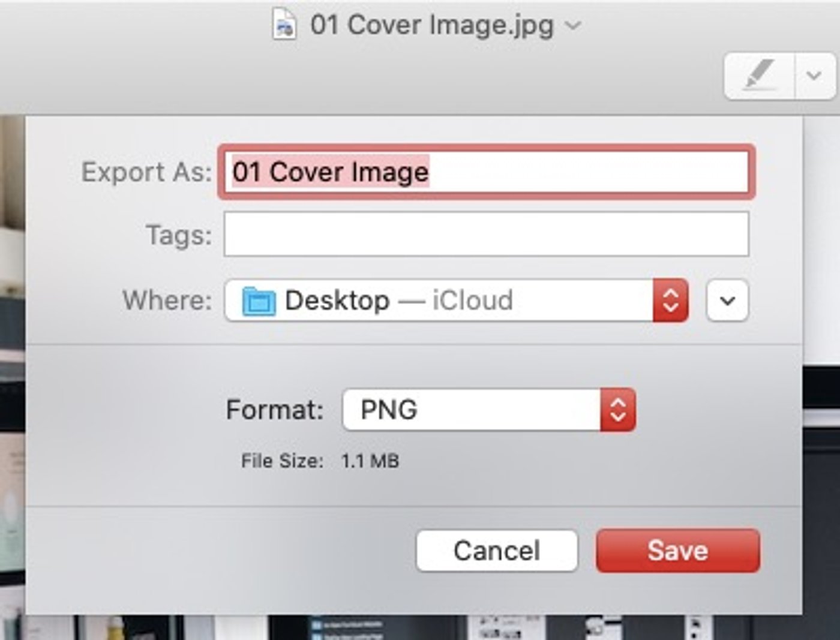Click the 01 Cover Image.jpg window title text
Image resolution: width=840 pixels, height=640 pixels.
pos(432,25)
